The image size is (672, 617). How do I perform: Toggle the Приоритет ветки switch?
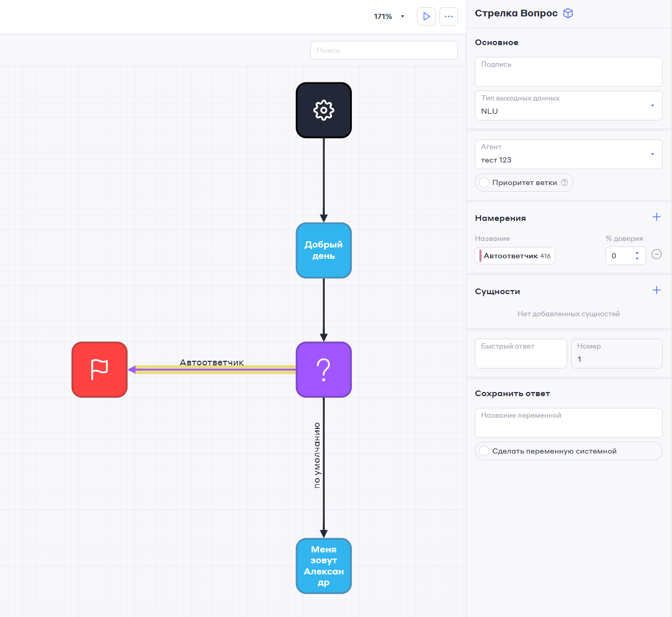point(484,182)
